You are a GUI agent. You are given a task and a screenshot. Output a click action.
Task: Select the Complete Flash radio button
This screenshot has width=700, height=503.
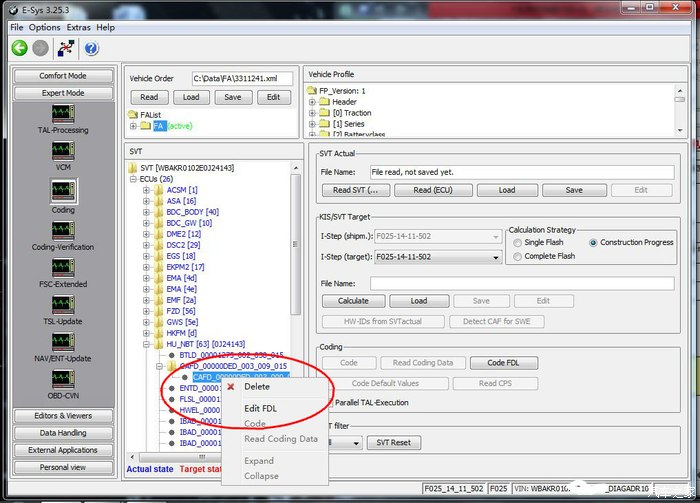pyautogui.click(x=517, y=257)
